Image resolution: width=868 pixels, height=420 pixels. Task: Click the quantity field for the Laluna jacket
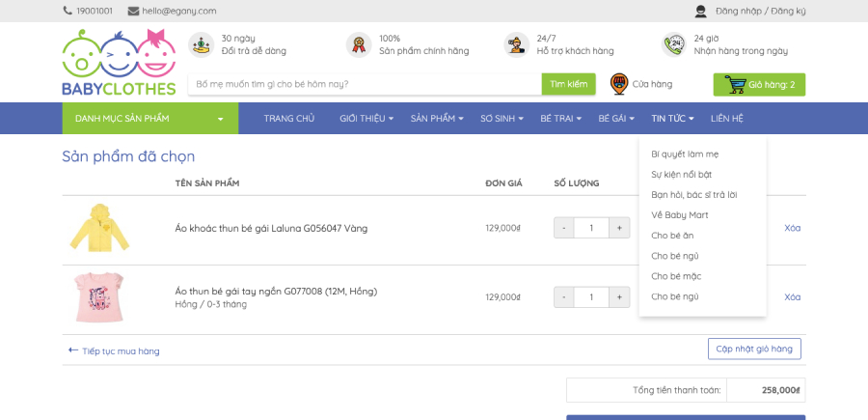591,228
